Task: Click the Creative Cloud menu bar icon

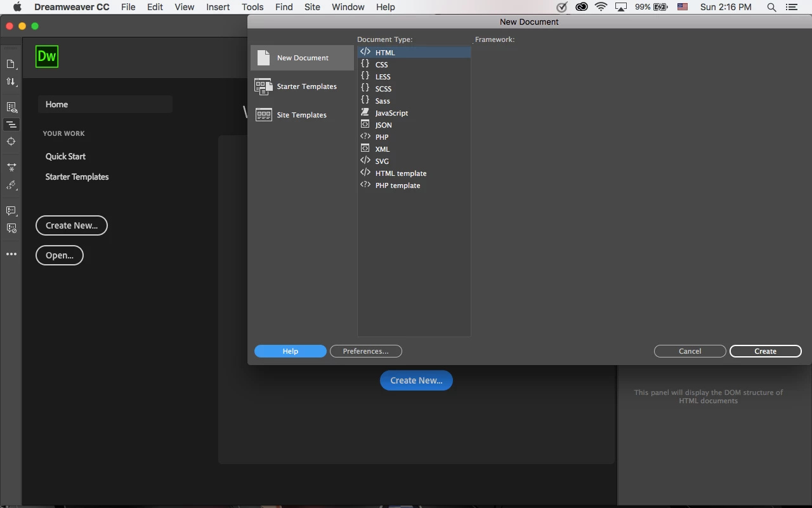Action: click(x=581, y=7)
